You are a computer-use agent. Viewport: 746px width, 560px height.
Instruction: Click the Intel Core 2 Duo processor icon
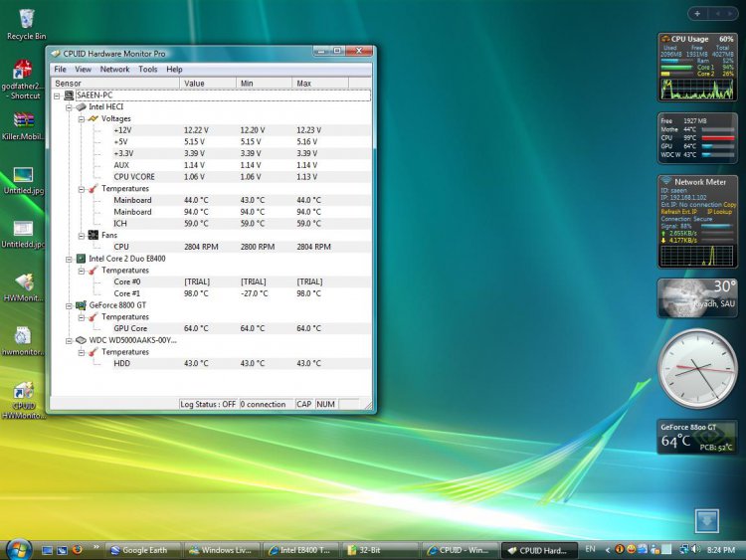click(x=81, y=259)
